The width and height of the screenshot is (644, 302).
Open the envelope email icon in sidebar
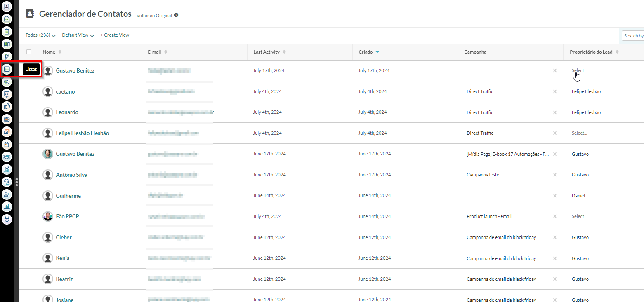click(x=7, y=19)
